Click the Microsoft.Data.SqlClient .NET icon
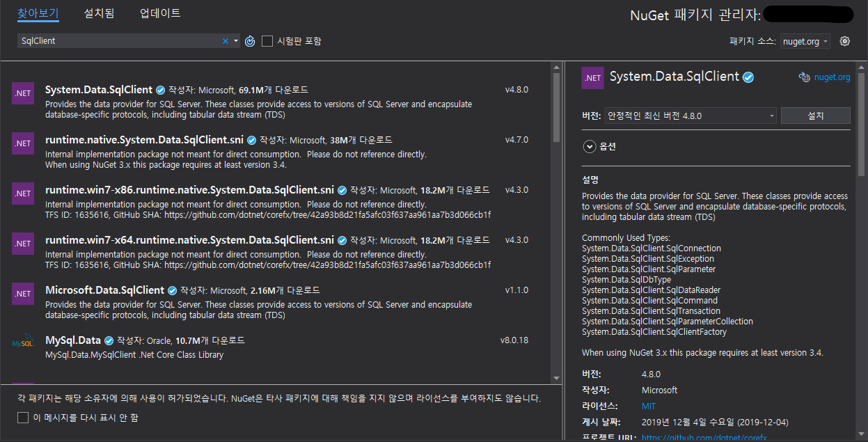This screenshot has height=442, width=868. tap(23, 294)
